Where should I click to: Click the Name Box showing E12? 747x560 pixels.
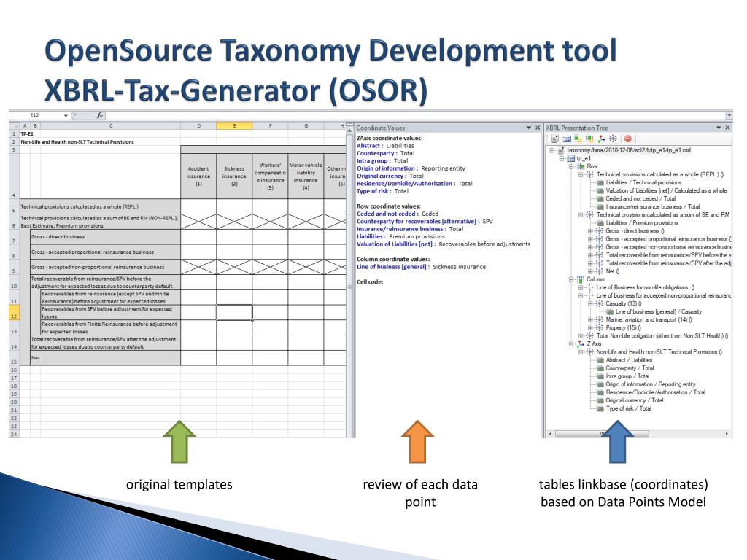pyautogui.click(x=36, y=115)
